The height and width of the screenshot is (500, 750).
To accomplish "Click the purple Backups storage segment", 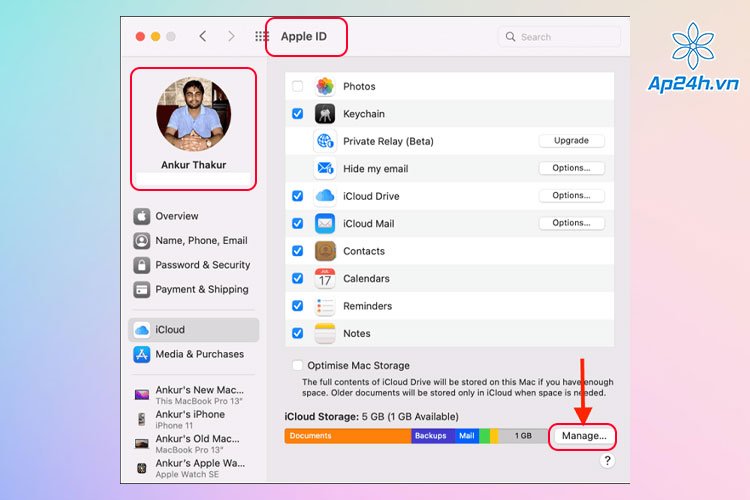I will click(433, 436).
